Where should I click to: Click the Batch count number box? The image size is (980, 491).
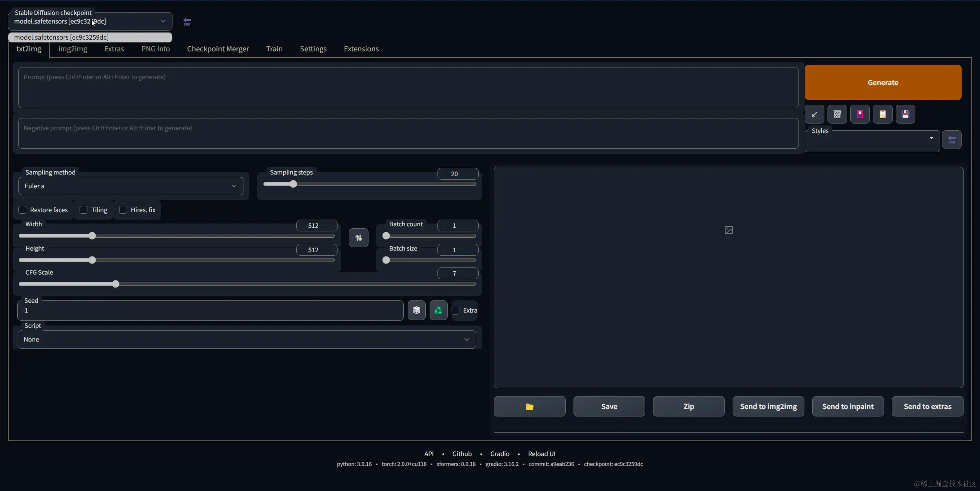click(x=458, y=225)
